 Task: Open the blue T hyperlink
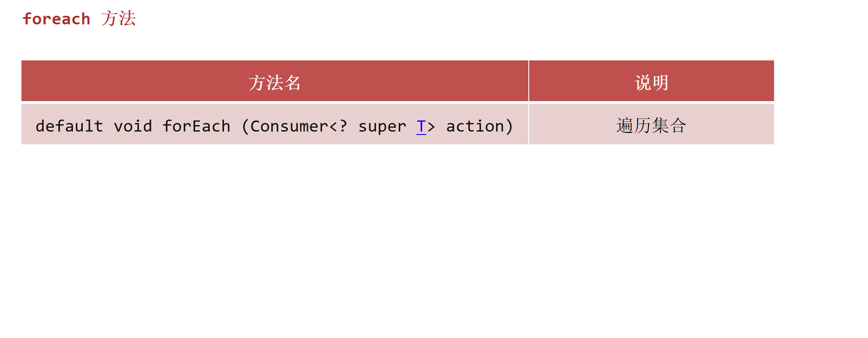(x=421, y=126)
